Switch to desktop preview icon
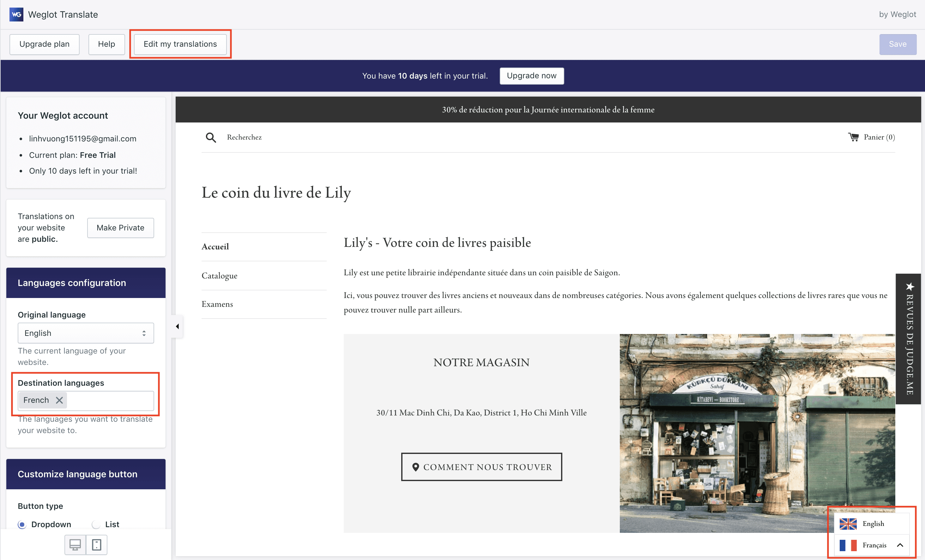This screenshot has height=560, width=925. [x=75, y=544]
